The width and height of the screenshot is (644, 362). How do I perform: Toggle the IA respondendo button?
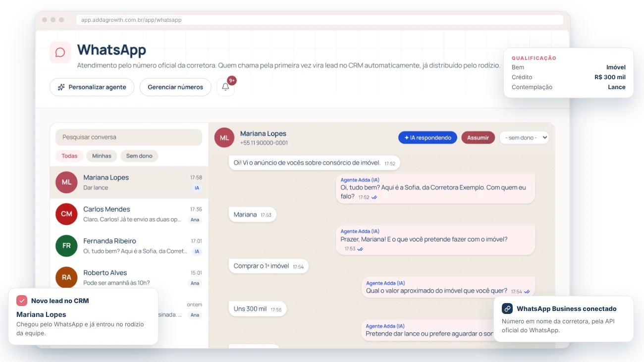pyautogui.click(x=428, y=138)
